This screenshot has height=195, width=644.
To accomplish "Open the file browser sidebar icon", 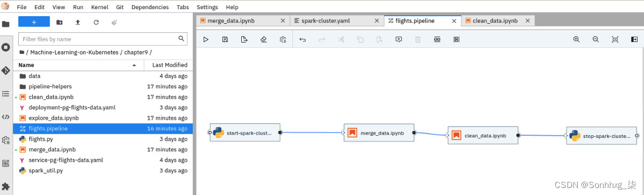I will click(6, 24).
